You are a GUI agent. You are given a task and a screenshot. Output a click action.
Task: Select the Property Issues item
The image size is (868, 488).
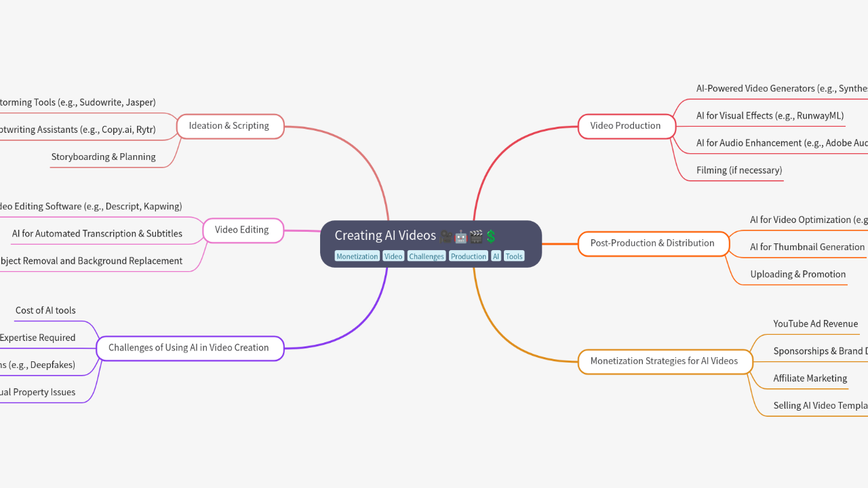[x=38, y=392]
